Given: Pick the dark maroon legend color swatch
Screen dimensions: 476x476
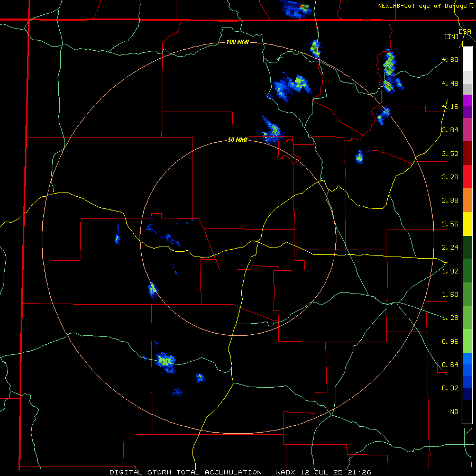Looking at the screenshot, I should [467, 153].
